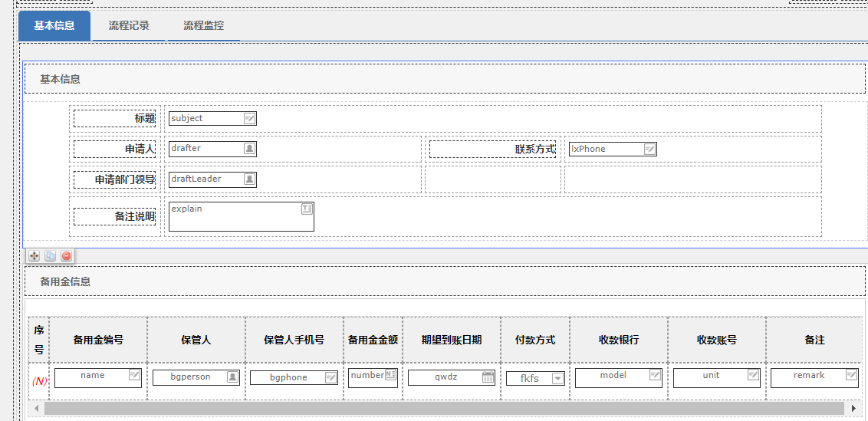Click the name input field
Viewport: 868px width, 421px height.
(98, 378)
